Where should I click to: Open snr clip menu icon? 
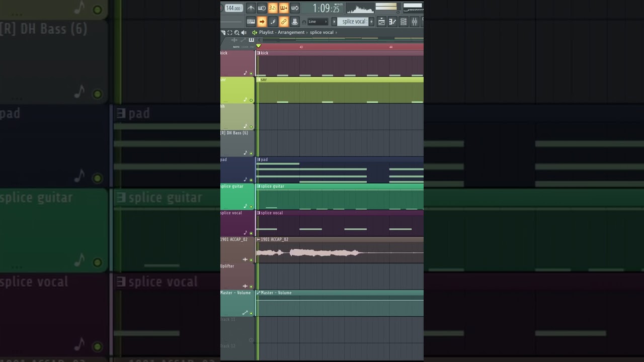pos(259,79)
